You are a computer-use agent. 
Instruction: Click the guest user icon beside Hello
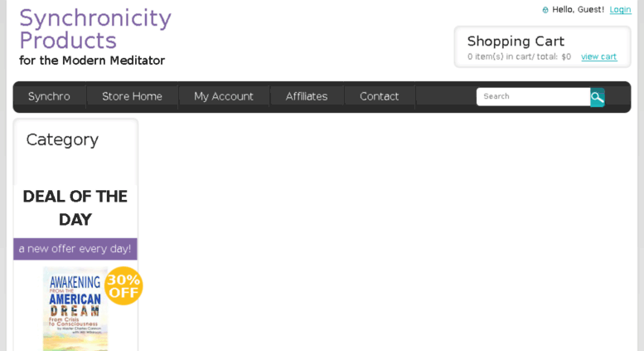[545, 10]
